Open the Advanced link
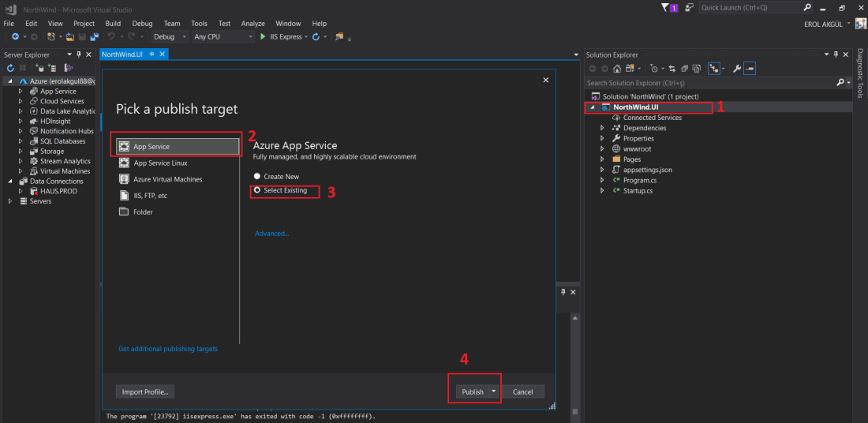868x423 pixels. 271,234
